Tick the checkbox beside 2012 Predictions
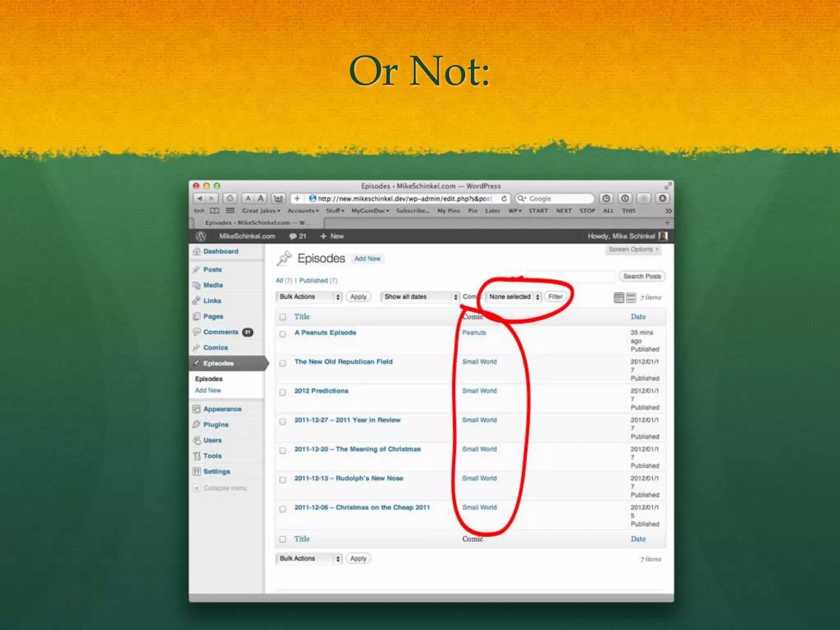 pos(283,392)
